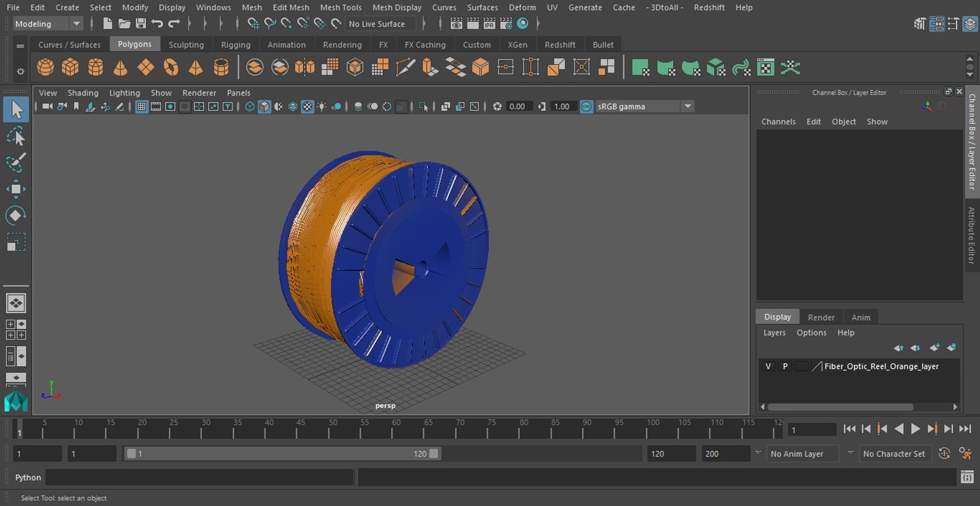Image resolution: width=980 pixels, height=506 pixels.
Task: Go to start of playback range
Action: pos(849,429)
